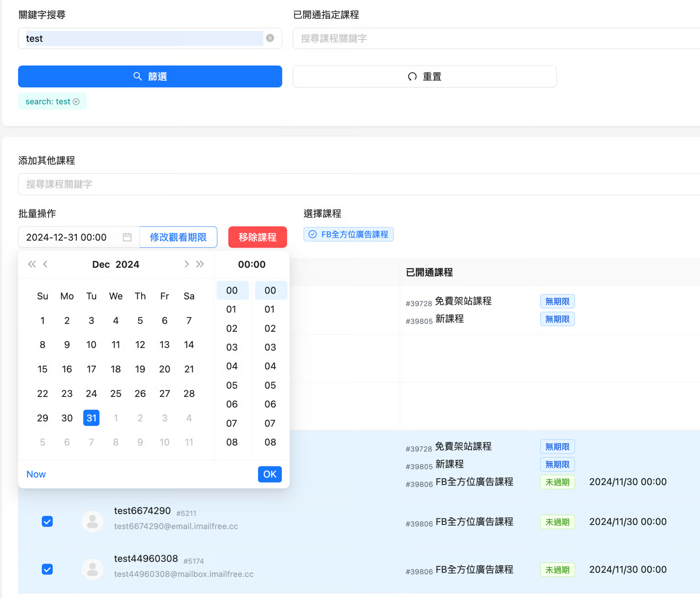
Task: Click 修改觀看期限 button
Action: point(178,237)
